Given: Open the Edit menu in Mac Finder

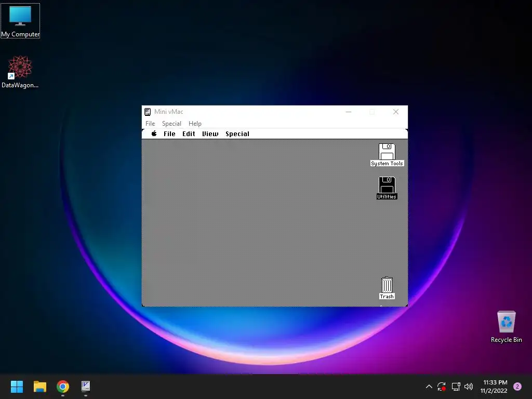Looking at the screenshot, I should pos(189,134).
